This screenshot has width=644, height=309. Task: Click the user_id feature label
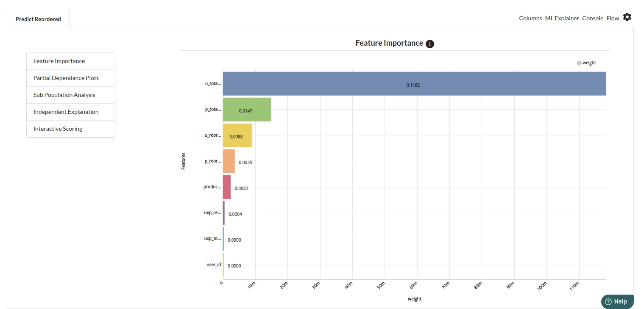[x=213, y=265]
